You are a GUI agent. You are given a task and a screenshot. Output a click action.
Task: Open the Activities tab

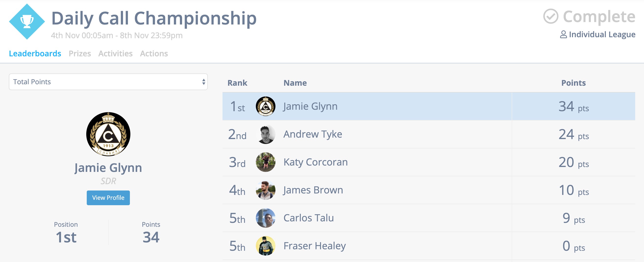click(x=115, y=54)
